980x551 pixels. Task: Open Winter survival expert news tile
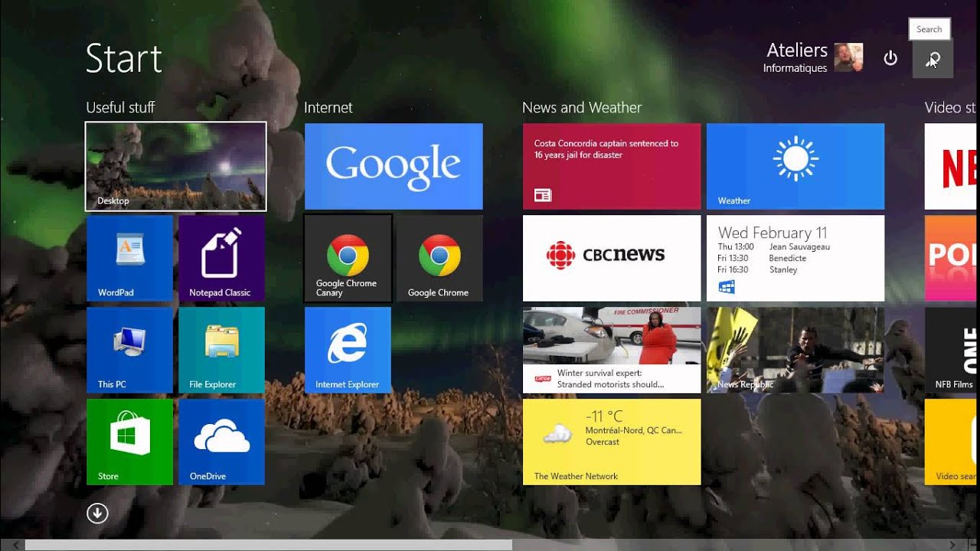(x=612, y=350)
